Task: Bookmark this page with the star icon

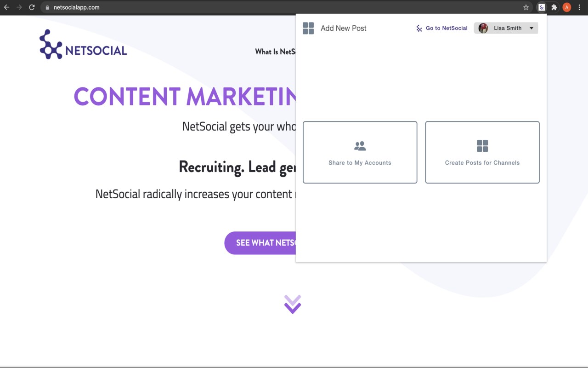Action: point(526,7)
